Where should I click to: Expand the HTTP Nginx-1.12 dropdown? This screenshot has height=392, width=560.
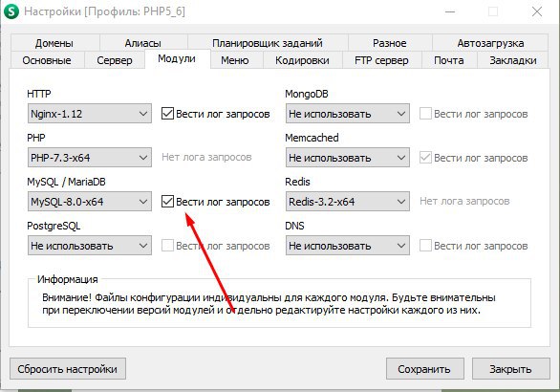point(90,114)
